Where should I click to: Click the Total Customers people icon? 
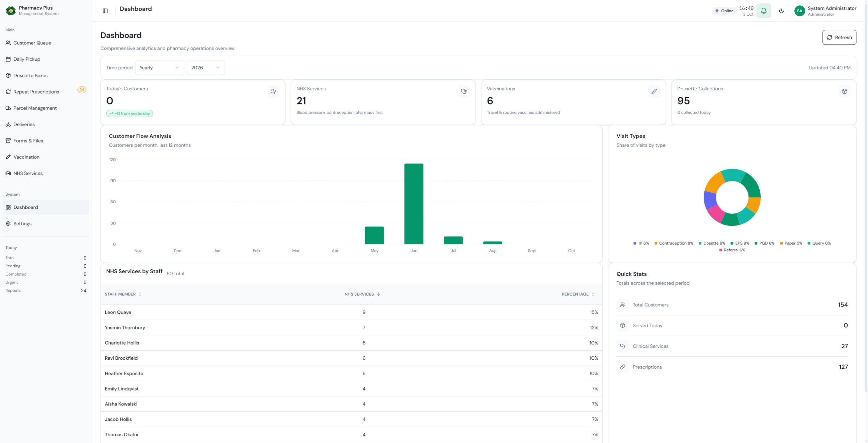tap(623, 305)
